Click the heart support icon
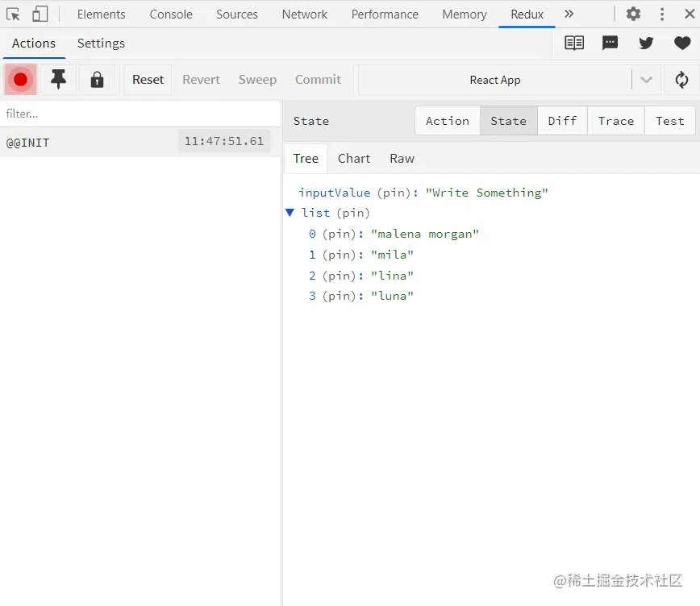Image resolution: width=700 pixels, height=606 pixels. pos(682,44)
